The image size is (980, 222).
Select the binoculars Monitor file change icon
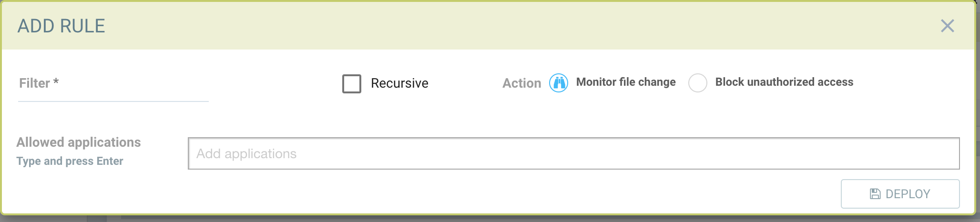(559, 83)
